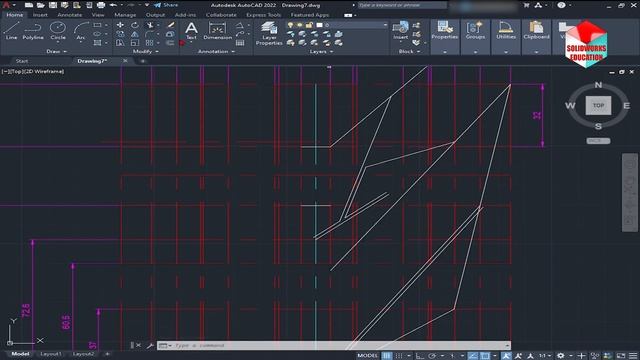Select the Text annotation tool
Image resolution: width=640 pixels, height=360 pixels.
pyautogui.click(x=191, y=31)
